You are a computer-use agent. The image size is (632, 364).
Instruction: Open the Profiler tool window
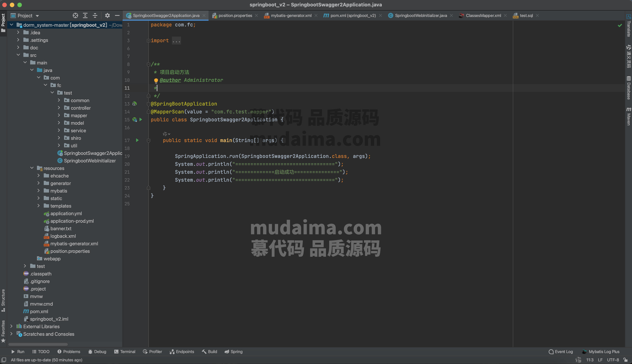pyautogui.click(x=152, y=352)
